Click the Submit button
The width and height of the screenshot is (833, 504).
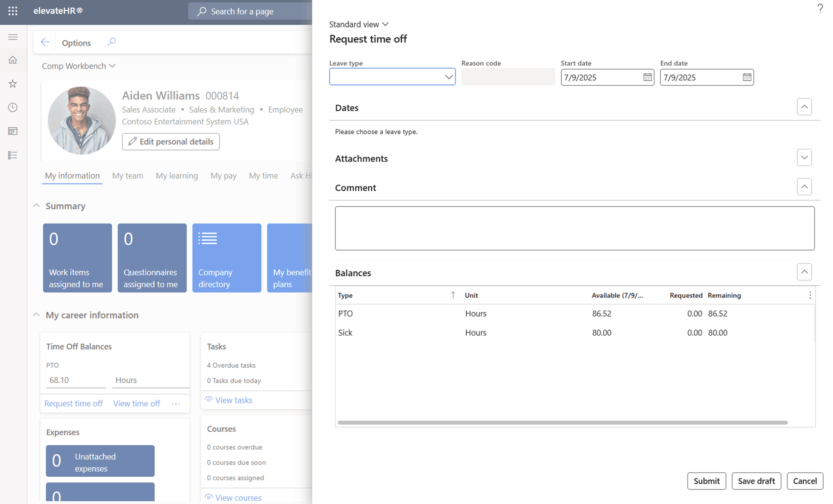pyautogui.click(x=706, y=481)
